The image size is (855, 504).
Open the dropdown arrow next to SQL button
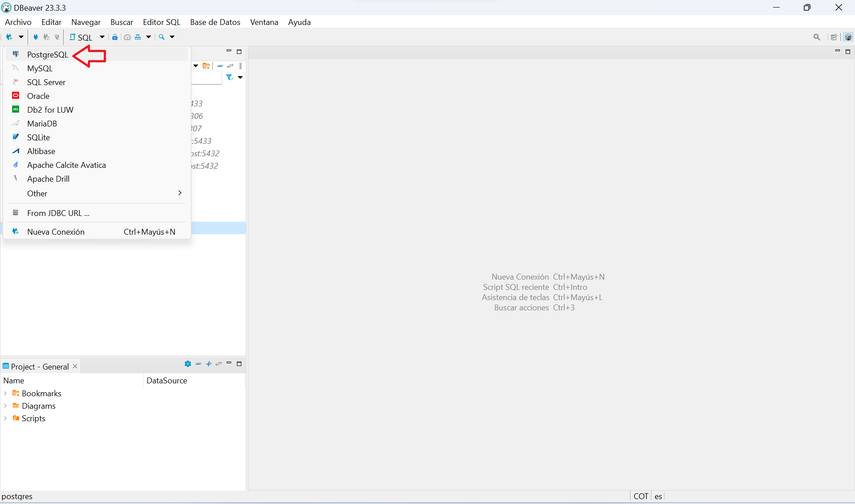pos(102,37)
